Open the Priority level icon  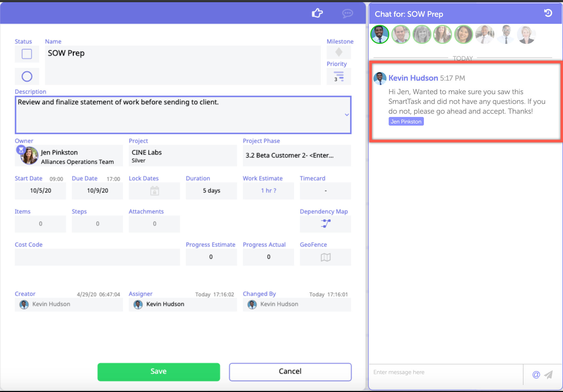(339, 77)
